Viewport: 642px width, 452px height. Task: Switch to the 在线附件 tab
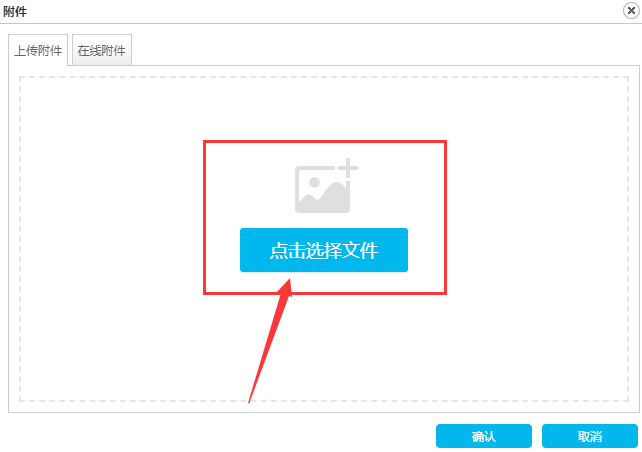102,50
